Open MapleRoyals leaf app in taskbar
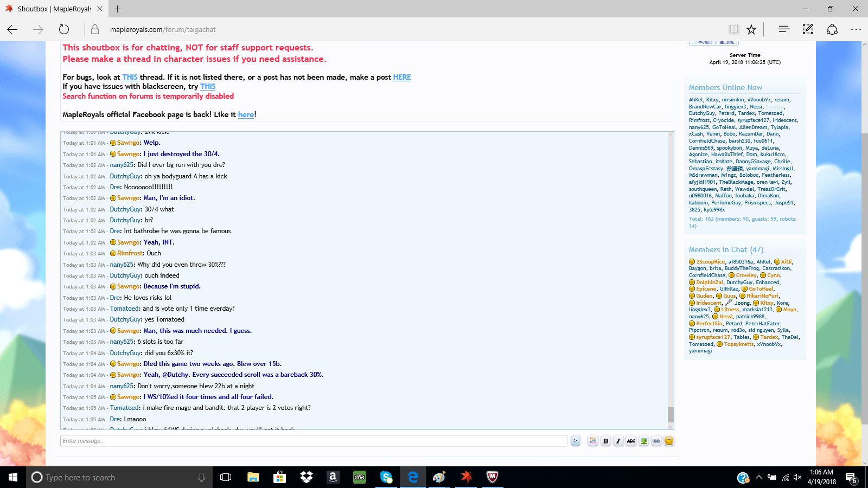868x488 pixels. tap(466, 477)
